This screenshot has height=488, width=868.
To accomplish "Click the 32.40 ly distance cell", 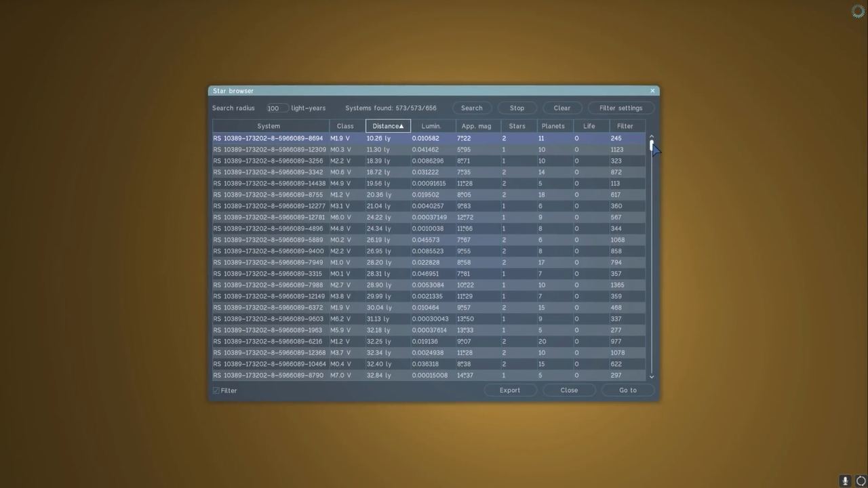I will pos(388,364).
